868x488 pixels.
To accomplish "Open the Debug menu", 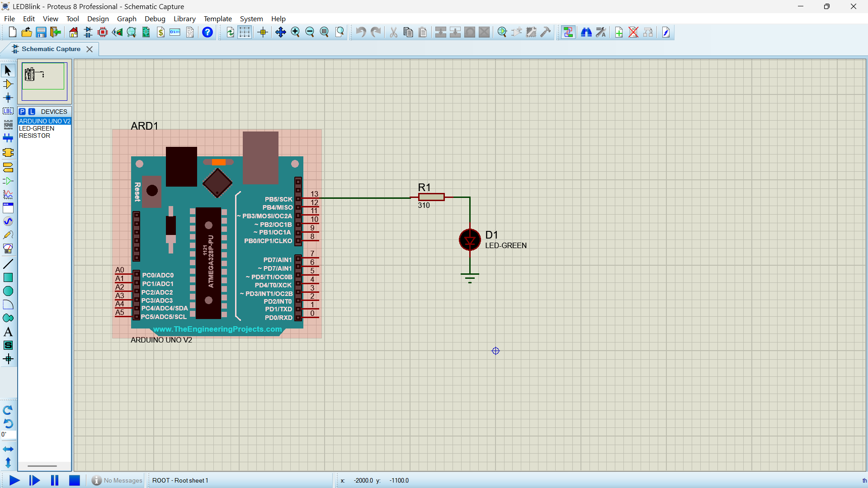I will pyautogui.click(x=155, y=19).
